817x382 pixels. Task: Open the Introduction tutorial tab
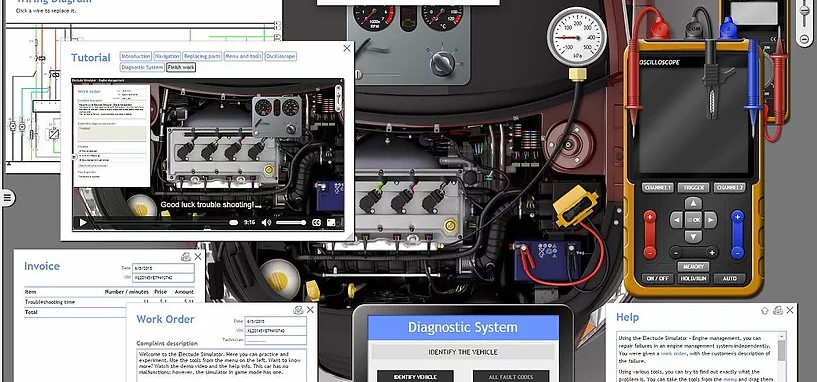tap(135, 56)
